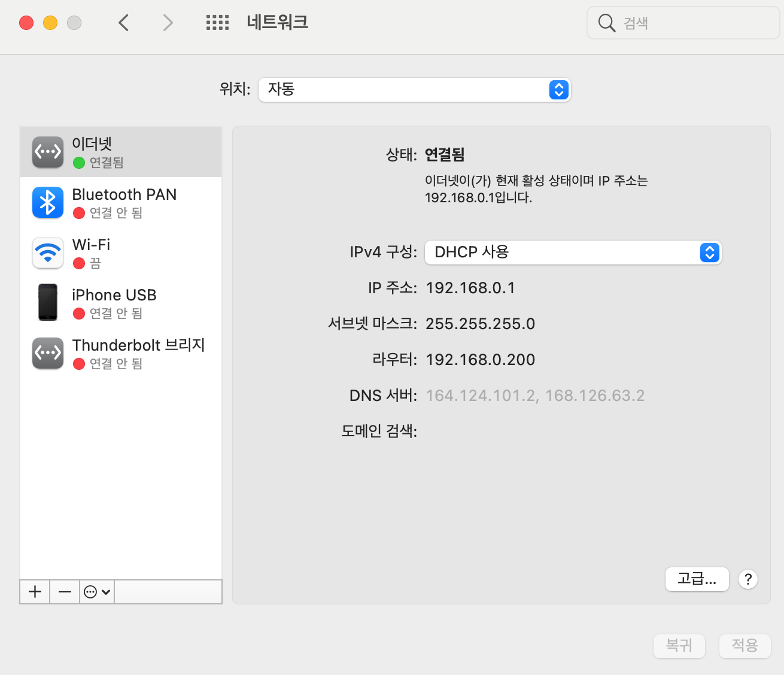Click the 고급... advanced button
The width and height of the screenshot is (784, 675).
(697, 579)
